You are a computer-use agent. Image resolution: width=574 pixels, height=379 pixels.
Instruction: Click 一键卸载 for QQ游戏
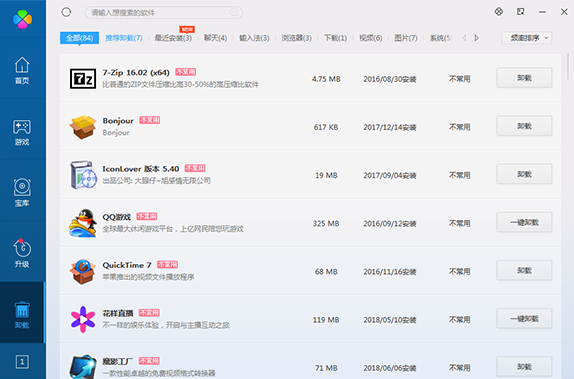524,222
